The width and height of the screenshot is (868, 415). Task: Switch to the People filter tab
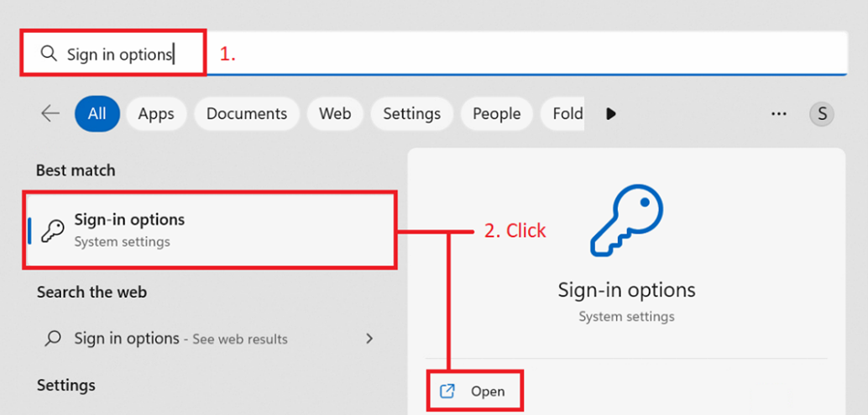click(496, 113)
